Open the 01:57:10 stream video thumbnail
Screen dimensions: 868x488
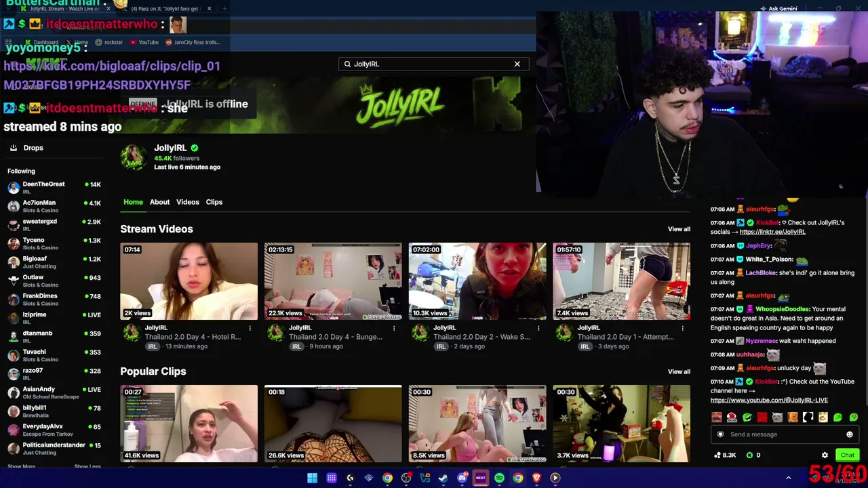[621, 281]
